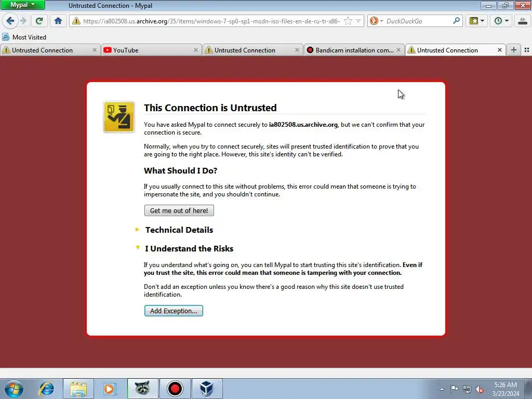The image size is (532, 399).
Task: Open the Downloads button
Action: (x=523, y=21)
